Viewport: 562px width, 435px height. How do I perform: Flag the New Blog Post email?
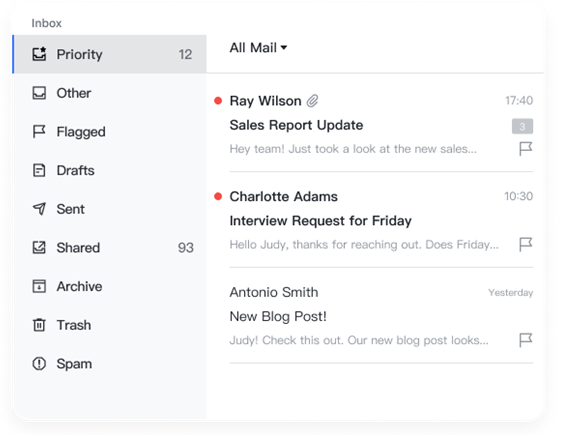(x=525, y=340)
